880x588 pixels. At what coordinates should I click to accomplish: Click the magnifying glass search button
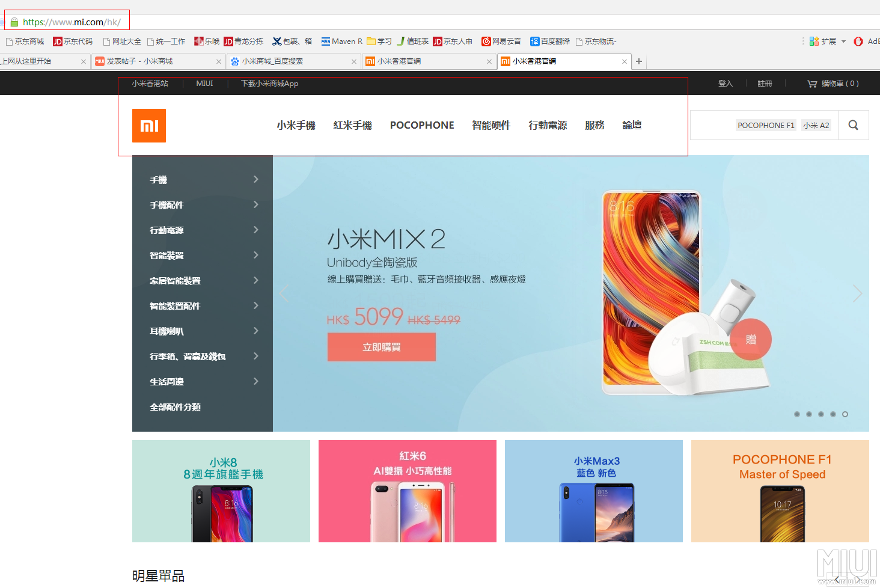[853, 125]
